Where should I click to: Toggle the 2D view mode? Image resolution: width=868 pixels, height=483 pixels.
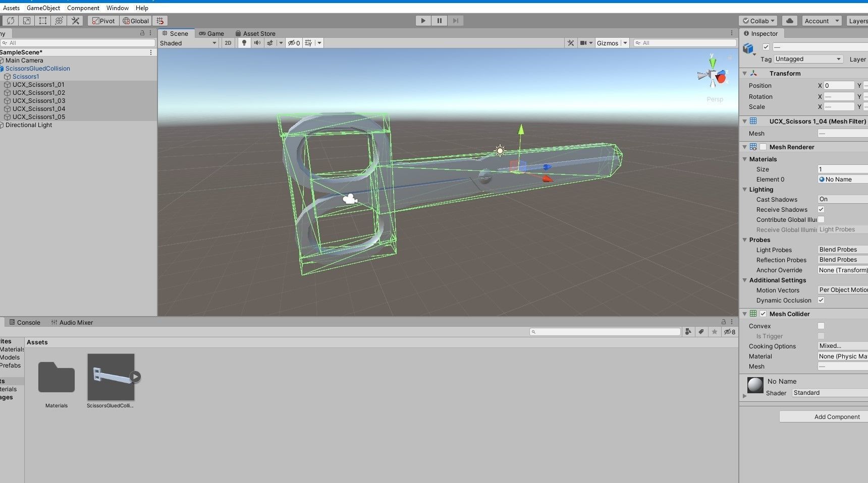pos(228,43)
